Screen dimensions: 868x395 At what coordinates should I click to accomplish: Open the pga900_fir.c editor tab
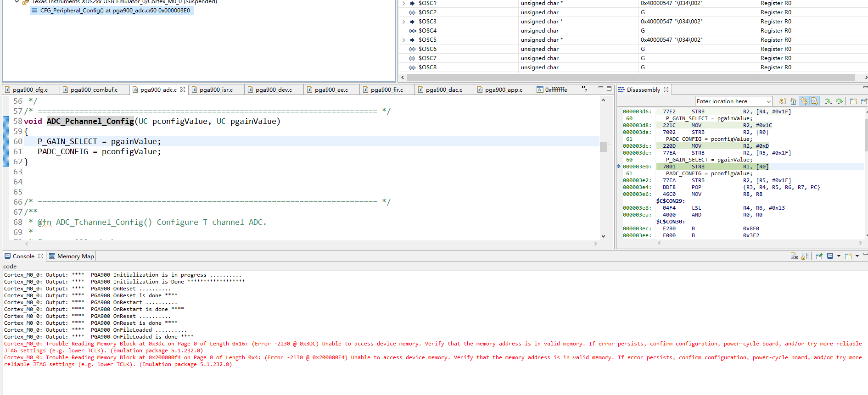[386, 89]
